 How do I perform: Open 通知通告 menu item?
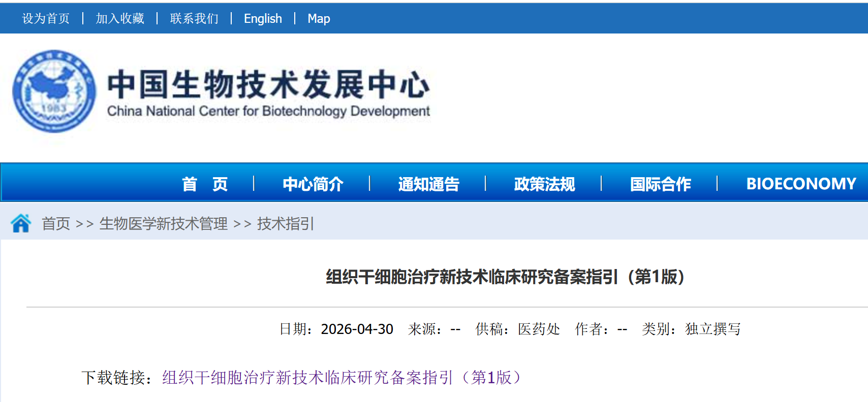tap(429, 184)
